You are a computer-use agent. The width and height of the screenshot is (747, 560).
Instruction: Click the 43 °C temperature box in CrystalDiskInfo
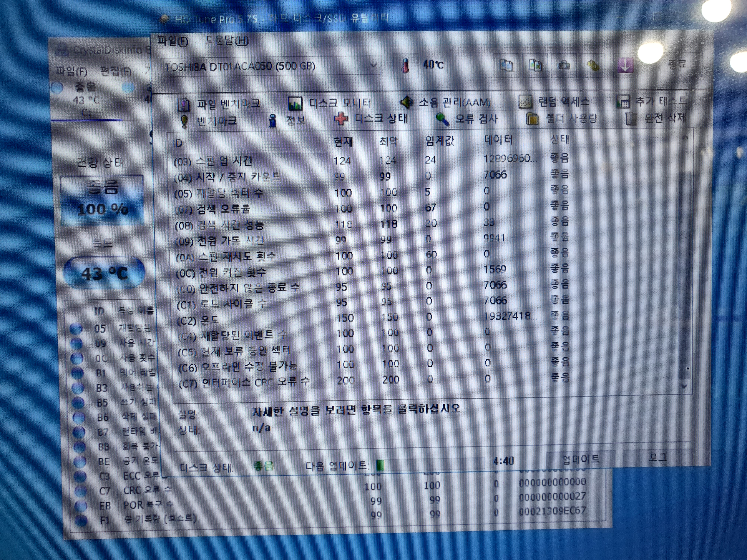pos(104,273)
